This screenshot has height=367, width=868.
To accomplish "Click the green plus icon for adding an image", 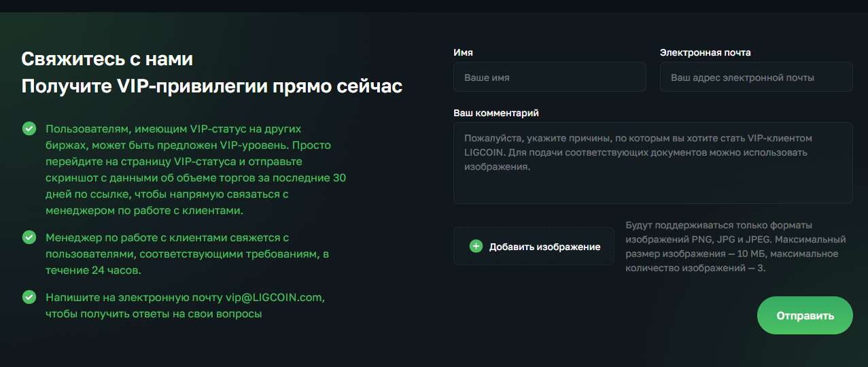I will [x=476, y=246].
